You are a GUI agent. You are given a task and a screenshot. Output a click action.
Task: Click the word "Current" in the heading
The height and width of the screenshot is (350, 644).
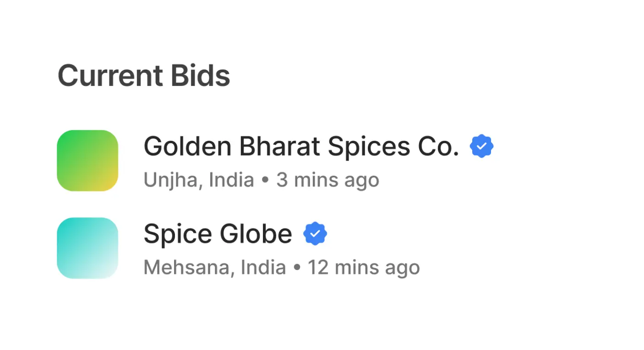(x=110, y=75)
